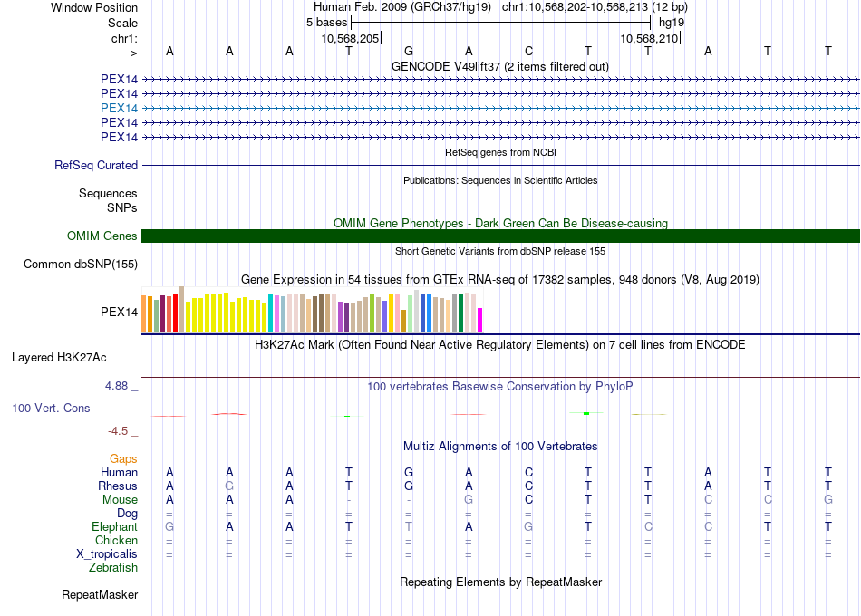Open the RefSeq Curated track label
The width and height of the screenshot is (861, 616).
[x=96, y=166]
